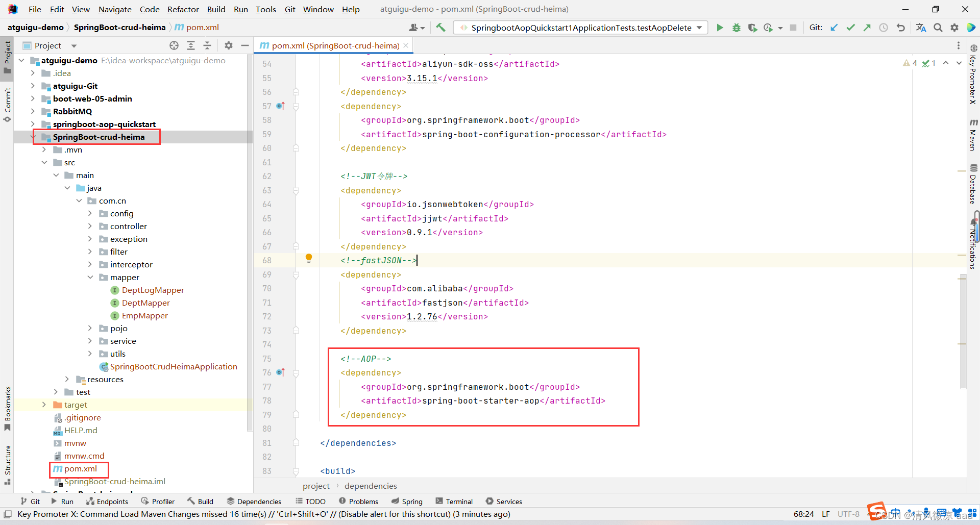The height and width of the screenshot is (525, 980).
Task: Click the gutter marker on line 57
Action: [x=280, y=106]
